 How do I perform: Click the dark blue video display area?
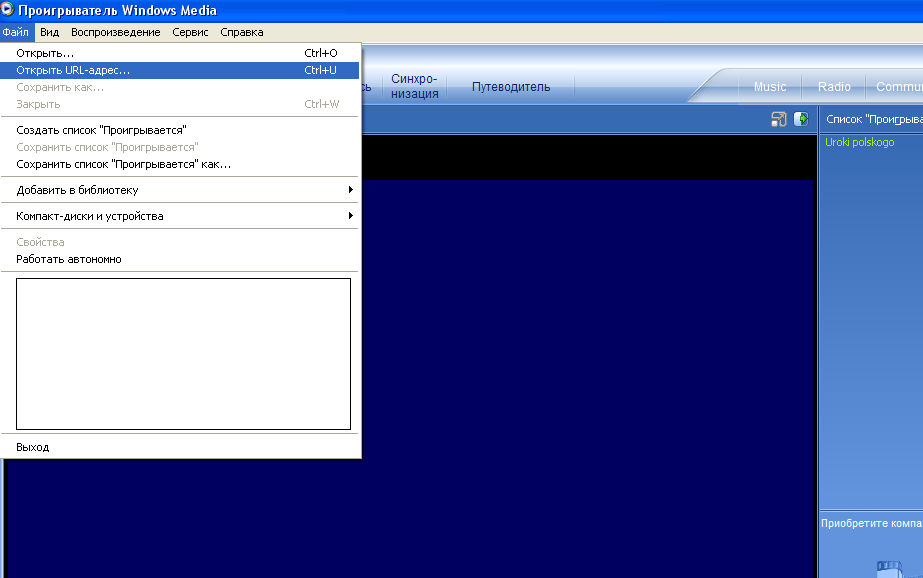tap(586, 377)
